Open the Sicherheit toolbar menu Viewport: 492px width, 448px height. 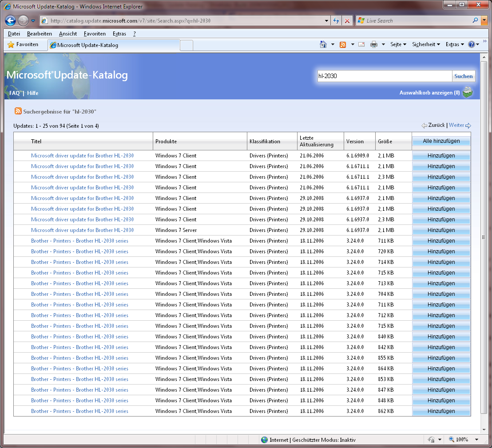(426, 44)
